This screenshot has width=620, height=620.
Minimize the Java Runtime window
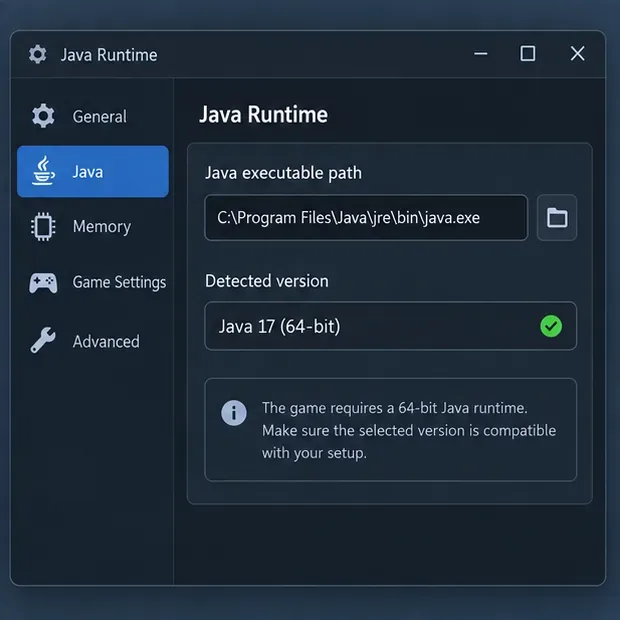481,54
